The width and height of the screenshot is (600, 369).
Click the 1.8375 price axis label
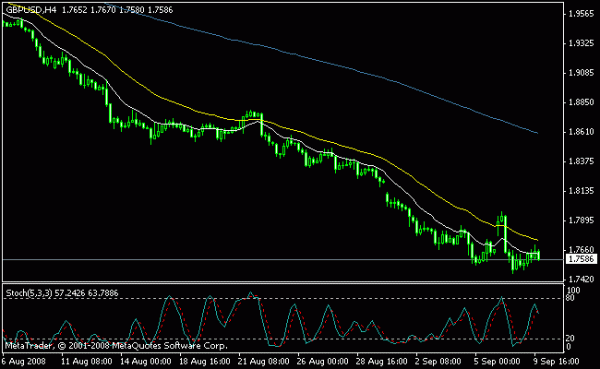pos(582,161)
